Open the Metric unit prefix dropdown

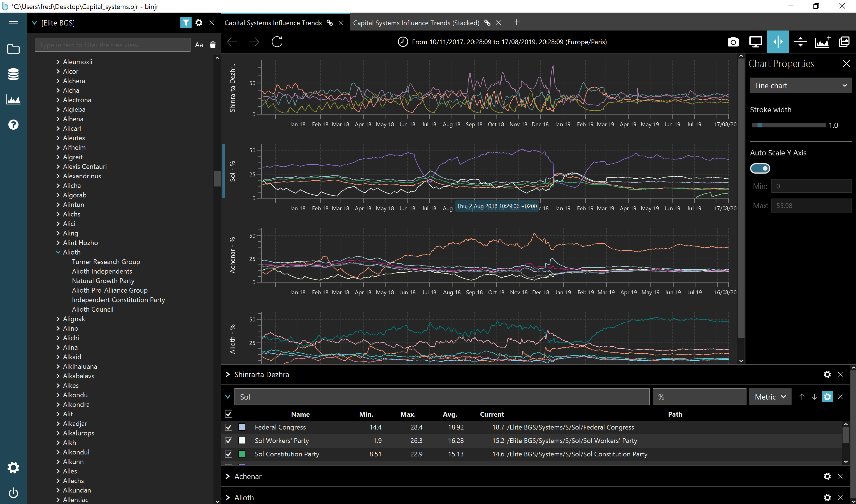pyautogui.click(x=770, y=397)
